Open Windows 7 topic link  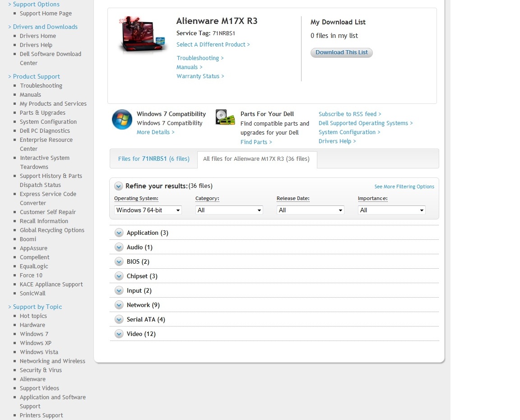[x=34, y=334]
